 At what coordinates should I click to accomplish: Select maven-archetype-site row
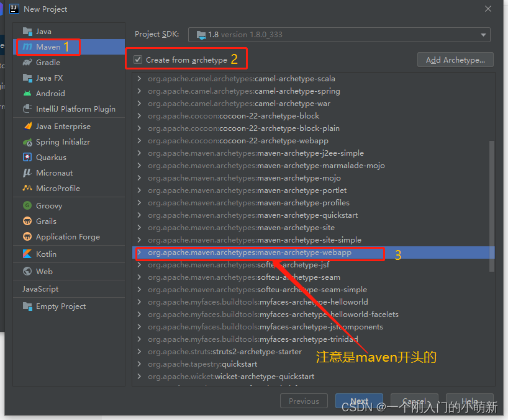[x=313, y=228]
